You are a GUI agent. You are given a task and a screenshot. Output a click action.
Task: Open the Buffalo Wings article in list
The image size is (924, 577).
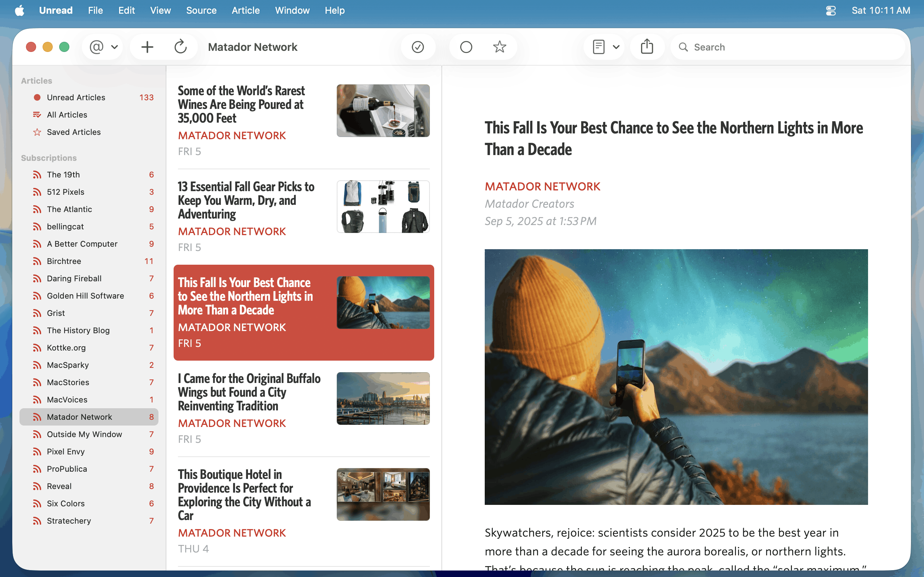pyautogui.click(x=249, y=392)
